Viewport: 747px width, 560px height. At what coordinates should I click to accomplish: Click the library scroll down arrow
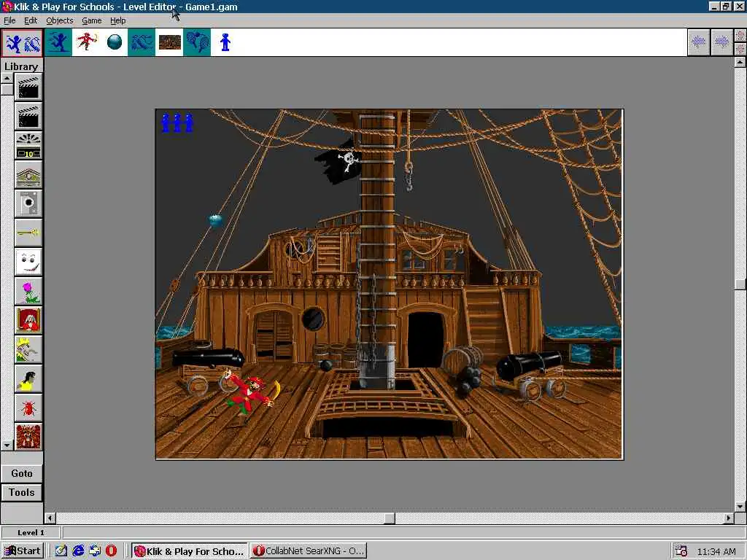point(7,446)
